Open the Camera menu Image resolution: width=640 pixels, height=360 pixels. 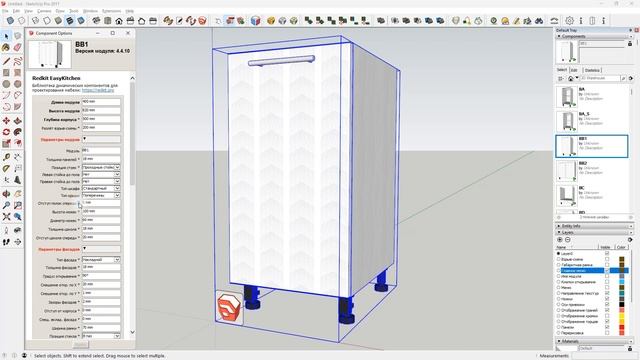pos(44,11)
